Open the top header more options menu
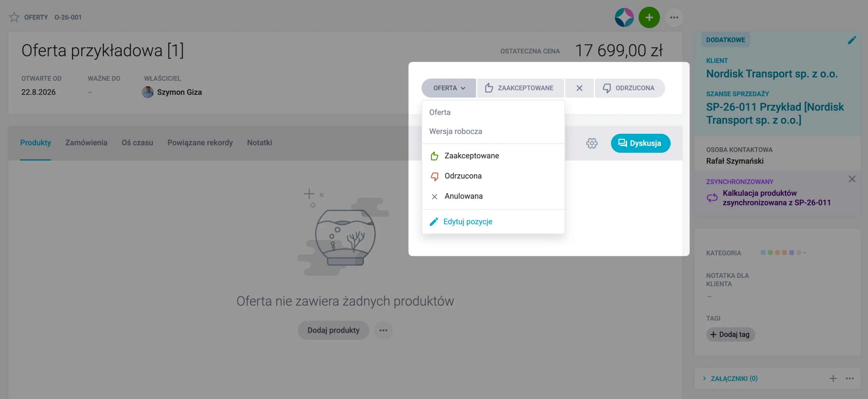The image size is (868, 399). 674,17
